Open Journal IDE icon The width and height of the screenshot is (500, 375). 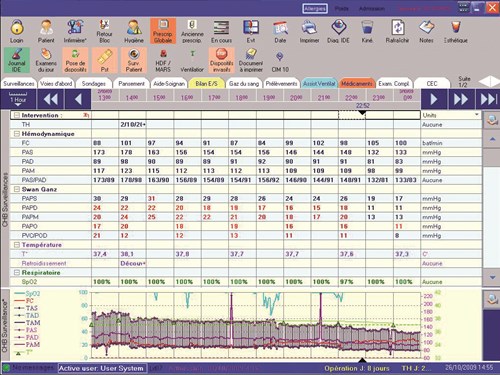[x=17, y=60]
